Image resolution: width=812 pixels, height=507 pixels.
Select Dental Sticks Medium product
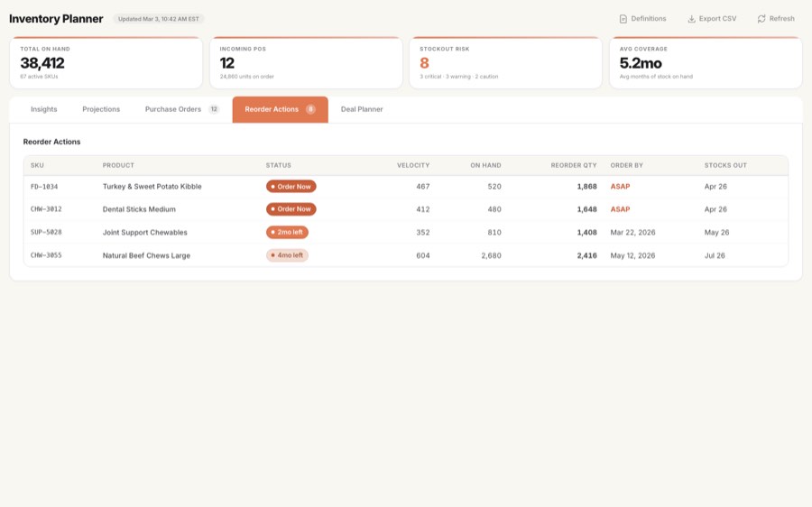(139, 209)
